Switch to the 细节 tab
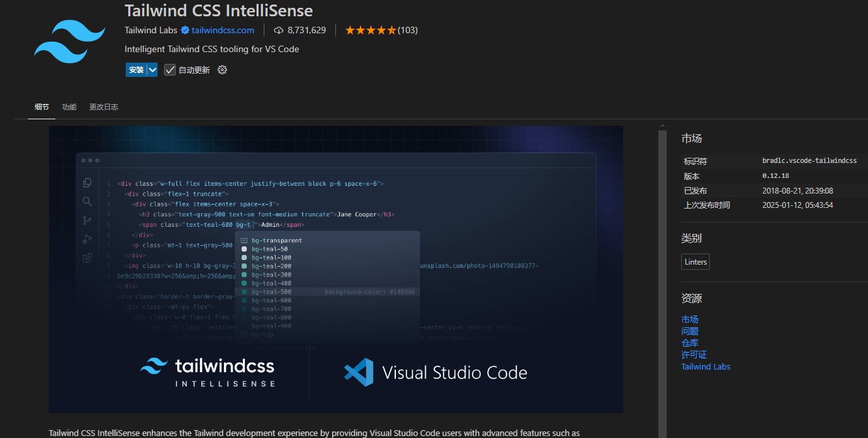The image size is (868, 438). tap(42, 107)
